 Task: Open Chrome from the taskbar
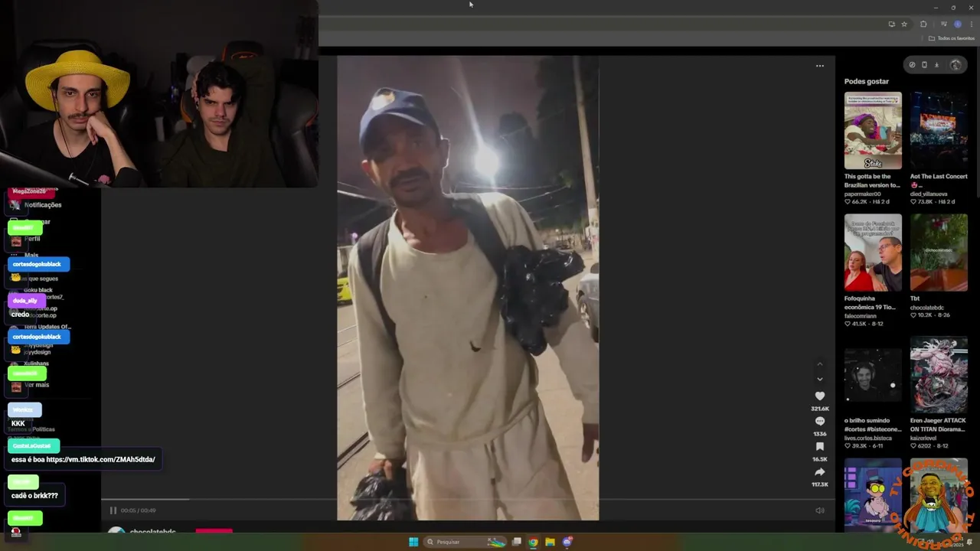533,542
